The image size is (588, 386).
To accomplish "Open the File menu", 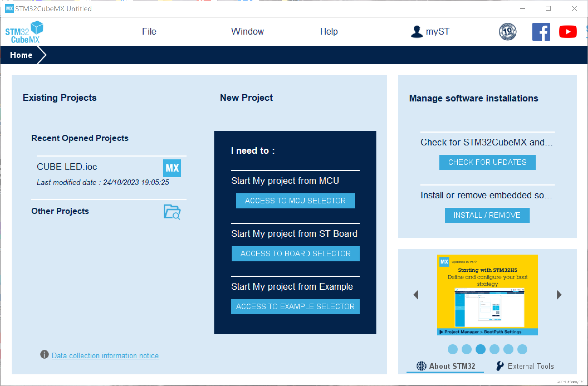I will point(149,32).
